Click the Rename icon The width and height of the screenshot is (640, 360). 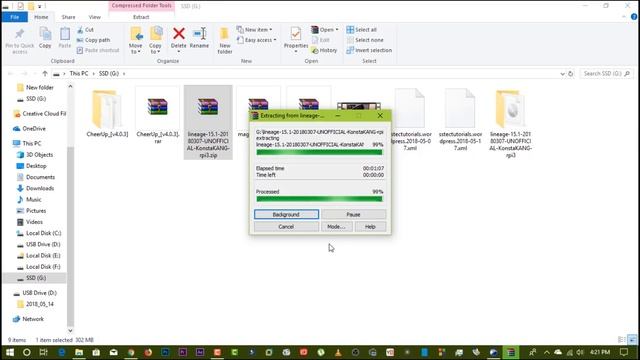point(199,33)
